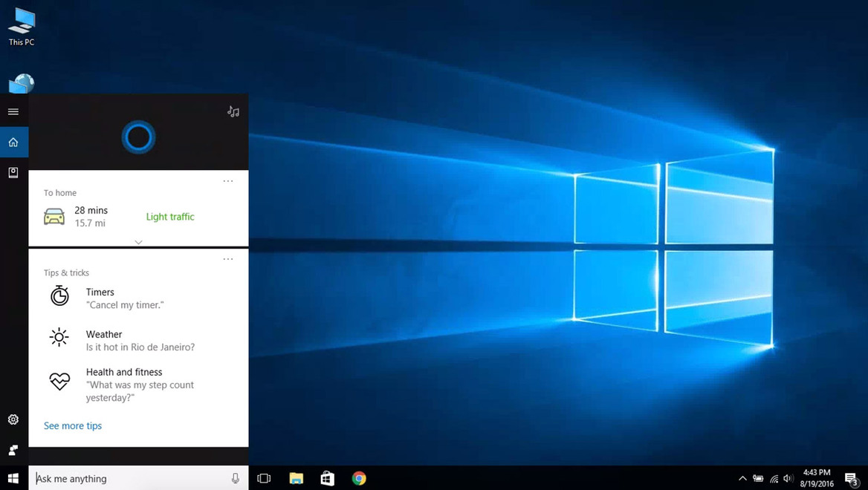The height and width of the screenshot is (490, 868).
Task: Click the music identification icon in Cortana
Action: coord(233,111)
